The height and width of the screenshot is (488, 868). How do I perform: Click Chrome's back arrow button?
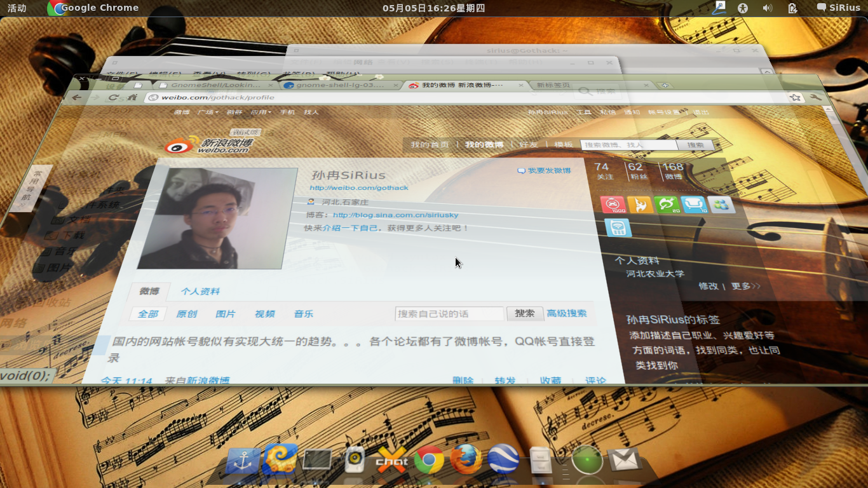point(76,97)
